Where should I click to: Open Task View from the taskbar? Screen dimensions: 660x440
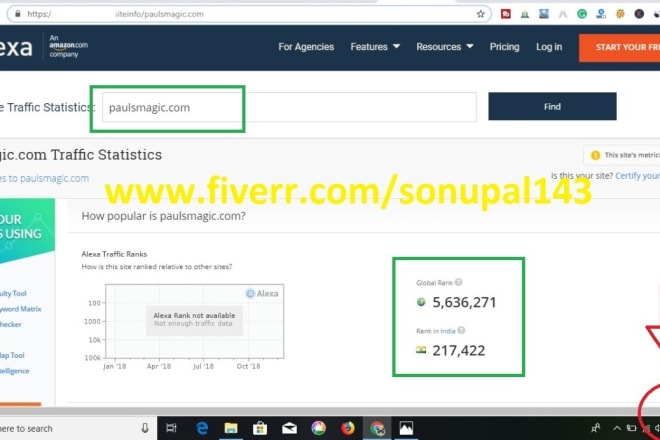171,428
